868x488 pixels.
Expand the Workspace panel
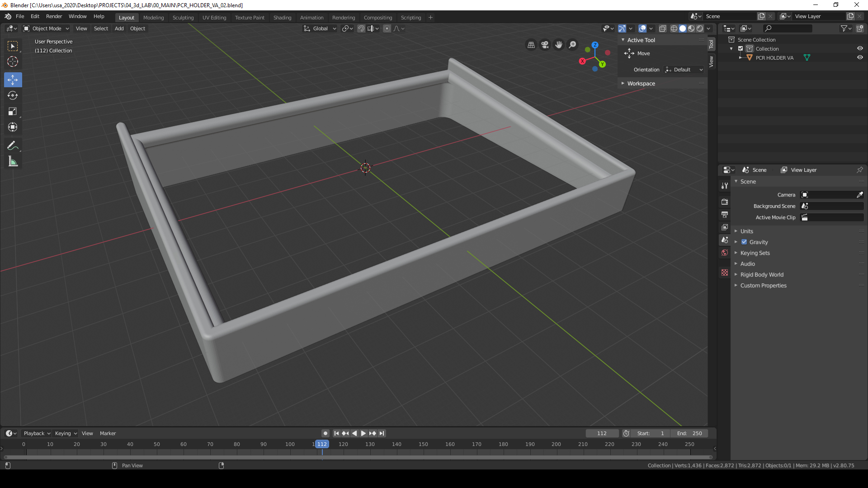pyautogui.click(x=641, y=84)
